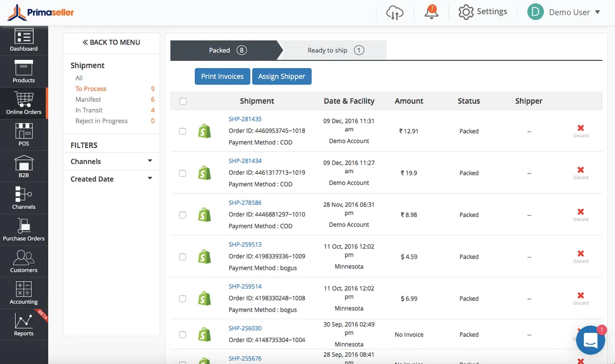
Task: Open the Demo User dropdown menu
Action: 564,12
